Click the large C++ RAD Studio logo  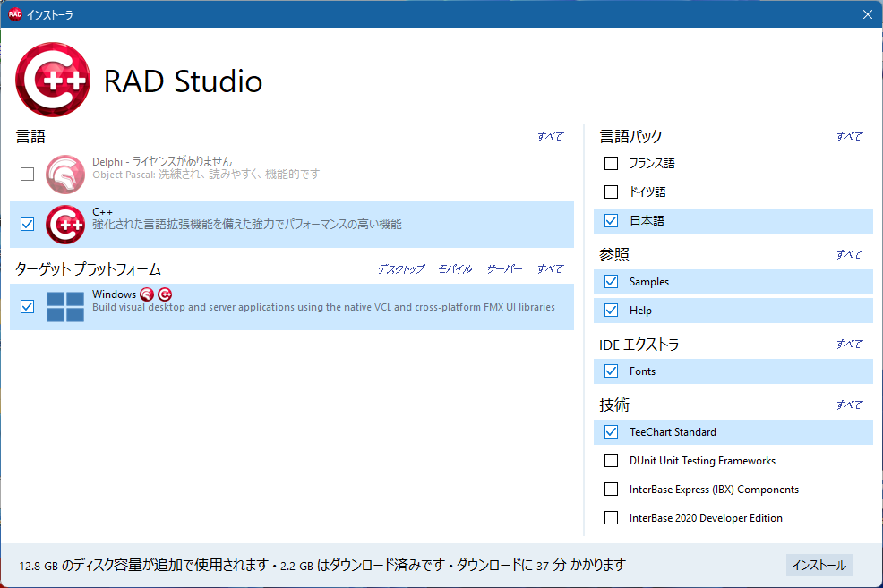click(x=53, y=80)
